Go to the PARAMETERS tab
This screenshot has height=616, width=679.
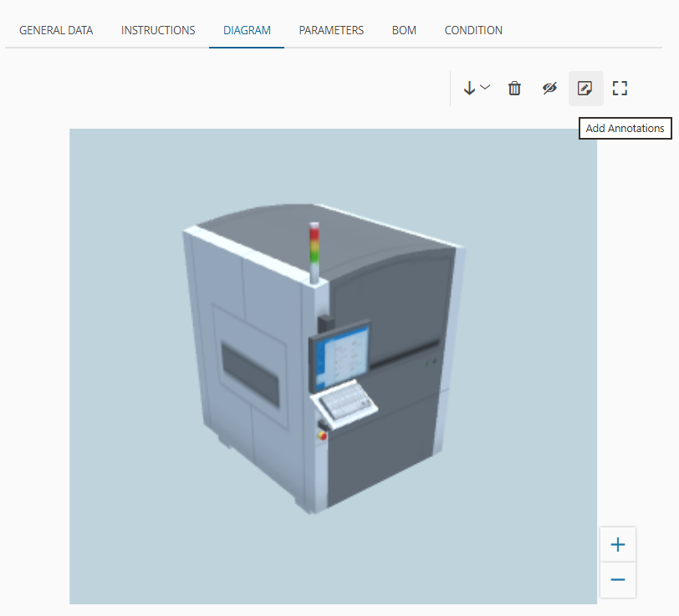pos(331,30)
